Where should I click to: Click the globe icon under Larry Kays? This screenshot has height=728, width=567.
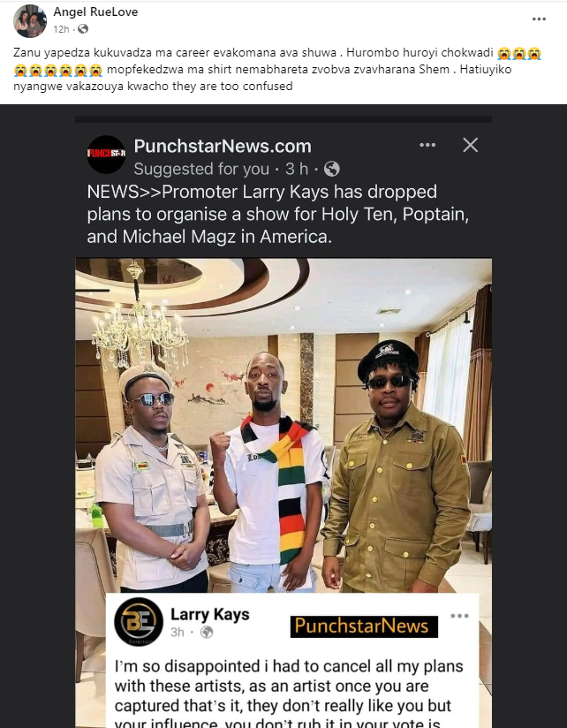point(207,633)
